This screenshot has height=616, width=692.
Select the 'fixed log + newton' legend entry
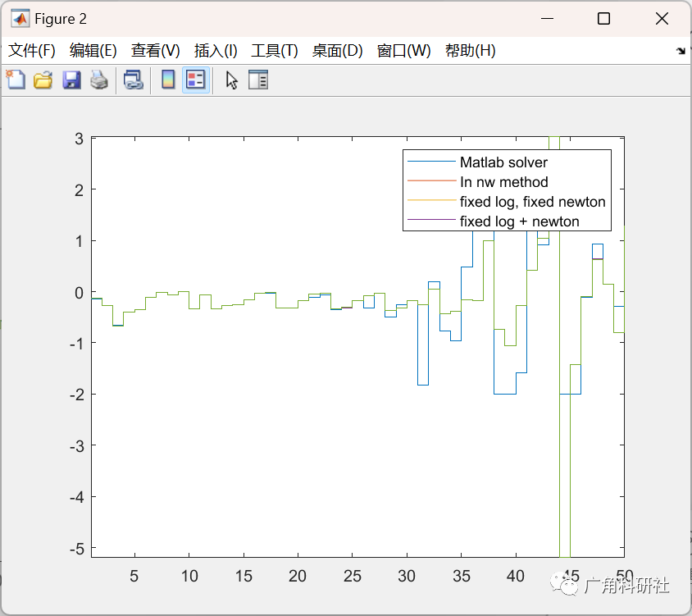520,221
